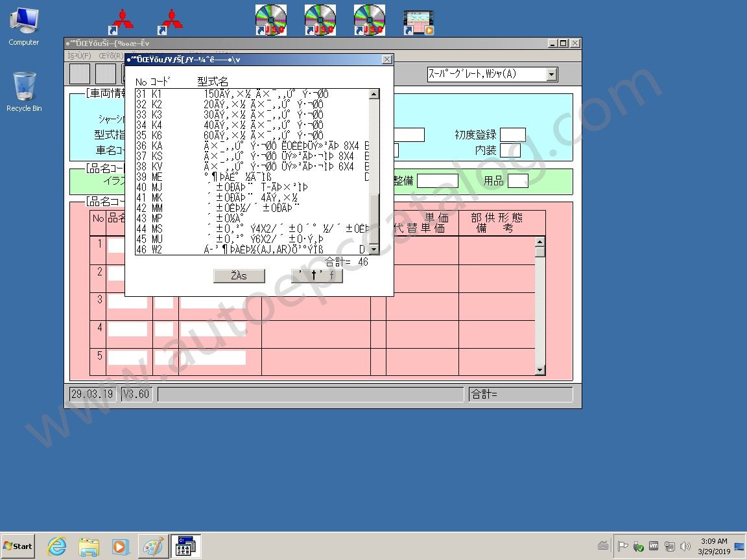Viewport: 747px width, 560px height.
Task: Click the model list scrollbar up arrow
Action: (374, 94)
